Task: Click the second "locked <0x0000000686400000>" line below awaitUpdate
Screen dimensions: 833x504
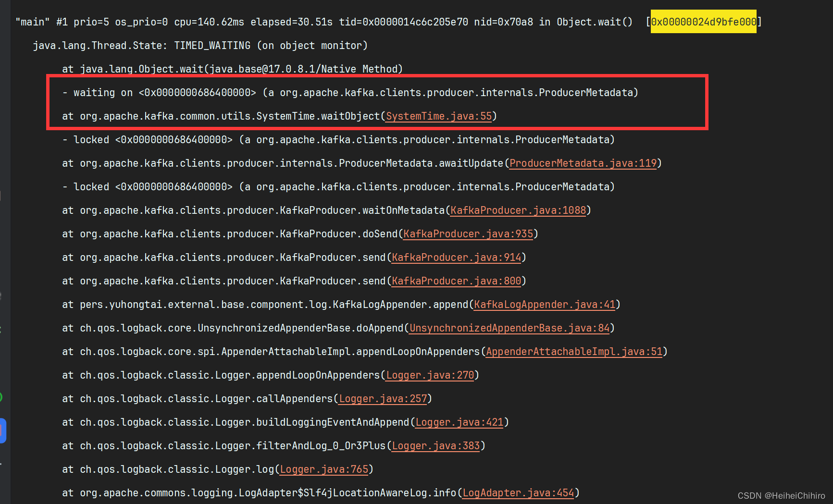Action: pos(338,187)
